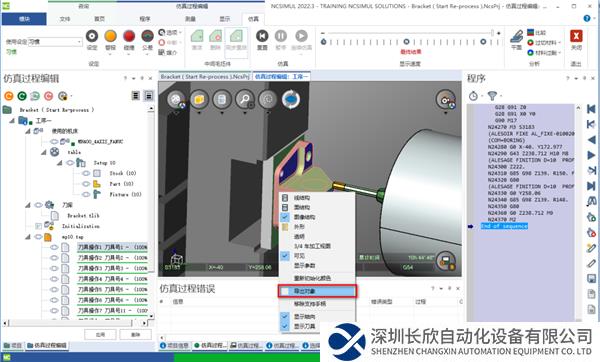Image resolution: width=600 pixels, height=362 pixels.
Task: Click minus button at speed slider start
Action: [x=323, y=33]
